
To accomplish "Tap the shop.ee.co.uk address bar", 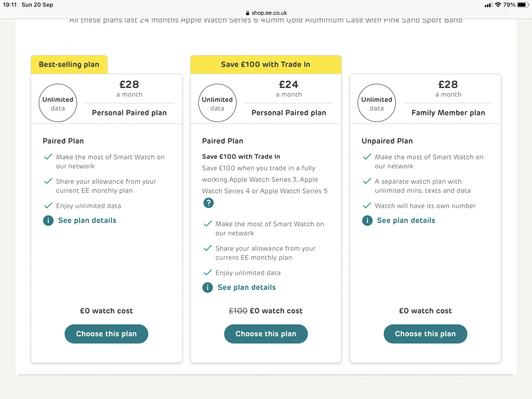I will pos(269,13).
